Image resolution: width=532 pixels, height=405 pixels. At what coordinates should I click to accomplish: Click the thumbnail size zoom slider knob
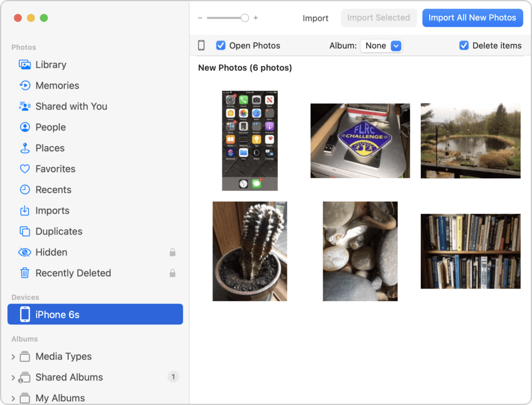coord(245,18)
